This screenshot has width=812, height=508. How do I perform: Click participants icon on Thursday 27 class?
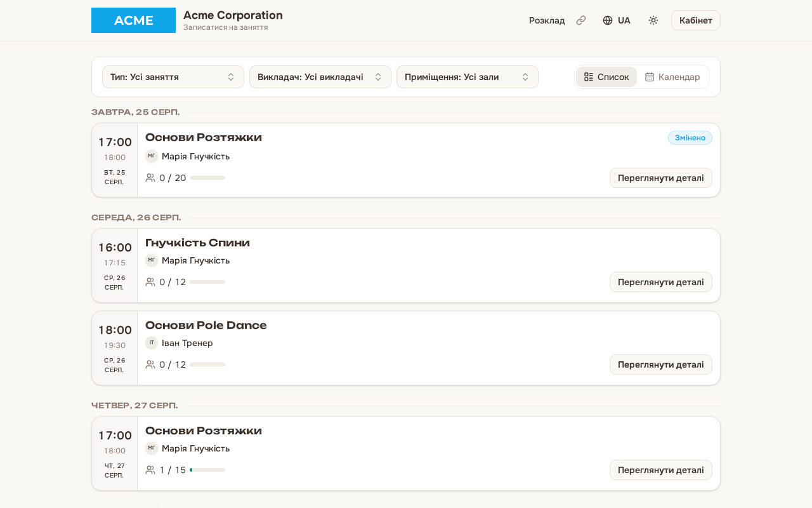[x=150, y=470]
